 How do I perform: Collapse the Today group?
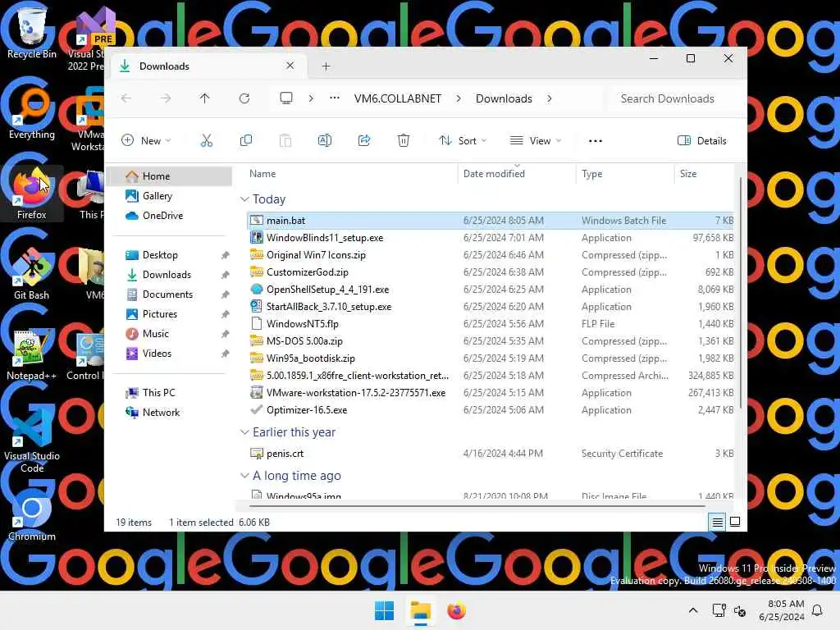tap(244, 199)
